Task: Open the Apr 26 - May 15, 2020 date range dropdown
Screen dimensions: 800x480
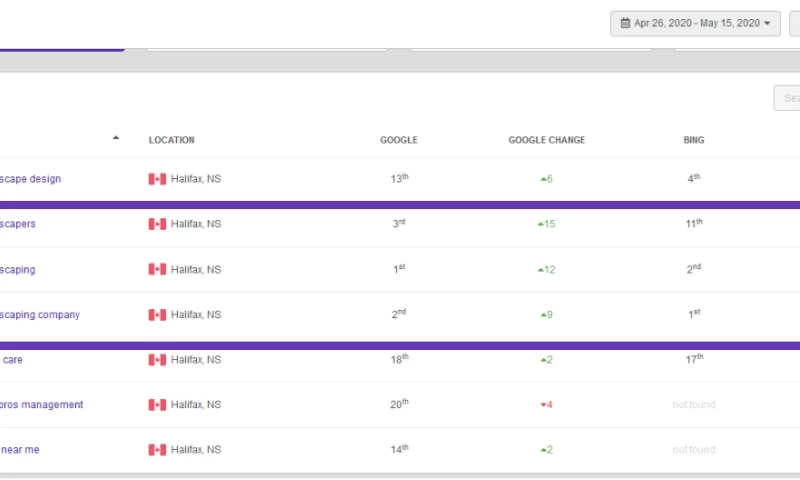Action: 695,23
